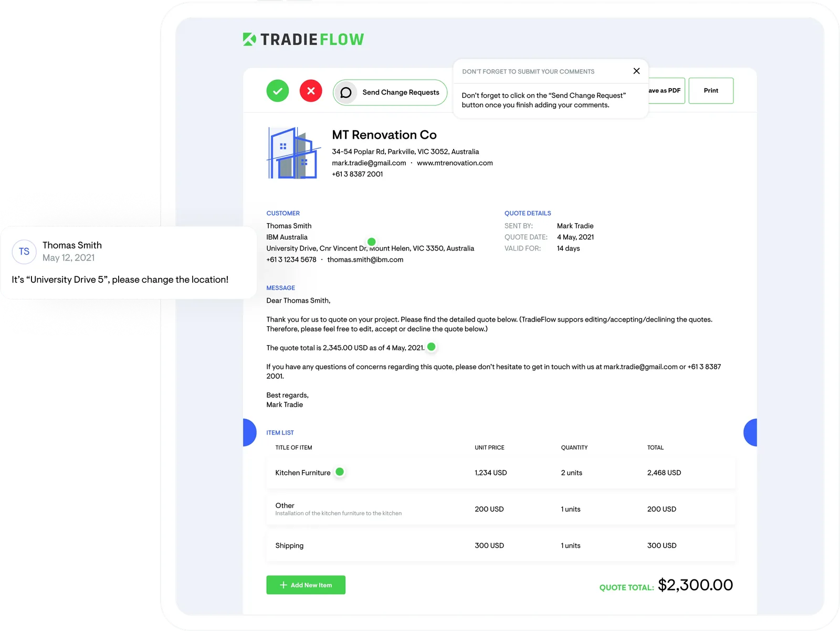Click the 2,468 USD total value

click(x=664, y=473)
